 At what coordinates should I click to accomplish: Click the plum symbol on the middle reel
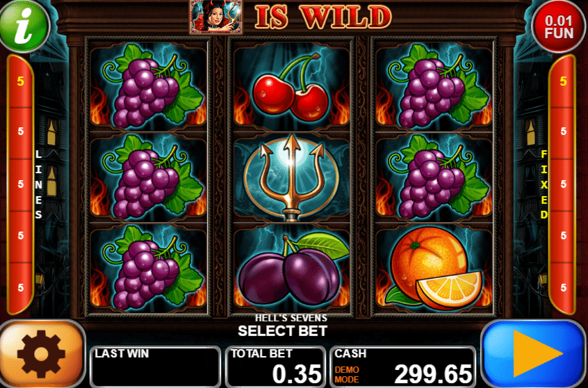point(291,268)
